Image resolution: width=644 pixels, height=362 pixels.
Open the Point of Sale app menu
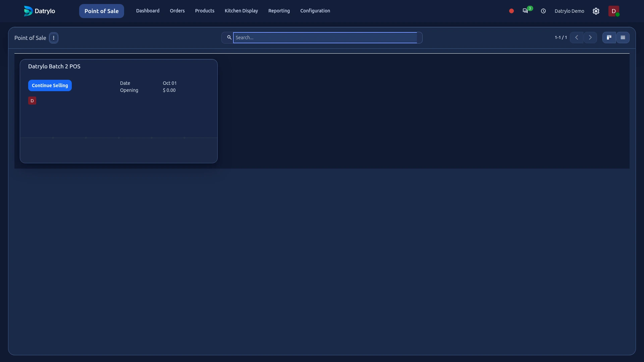102,11
